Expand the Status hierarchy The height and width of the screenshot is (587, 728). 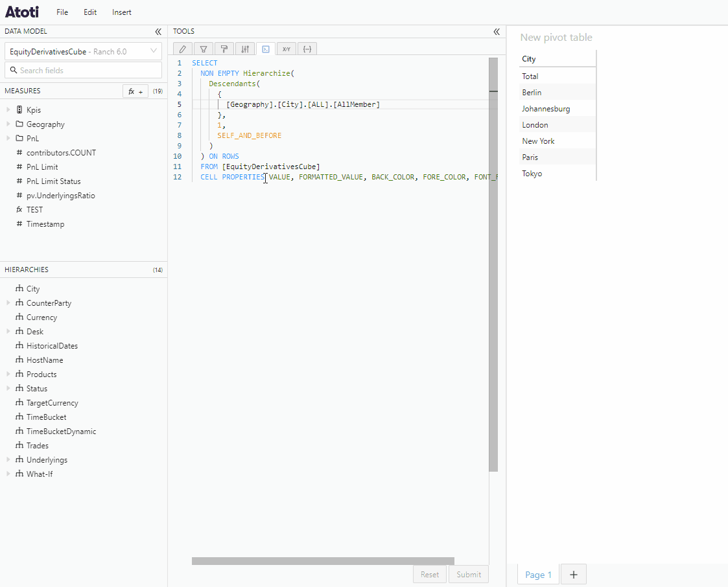click(x=8, y=388)
